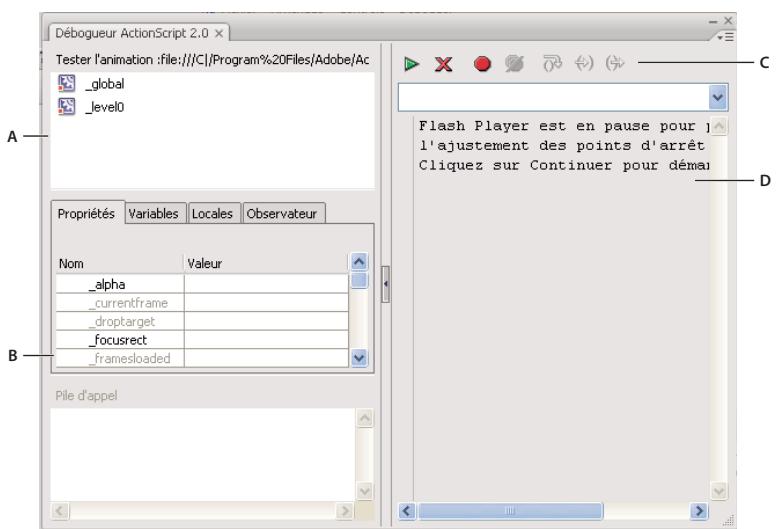
Task: Click the panel resize grip corner
Action: 728,520
